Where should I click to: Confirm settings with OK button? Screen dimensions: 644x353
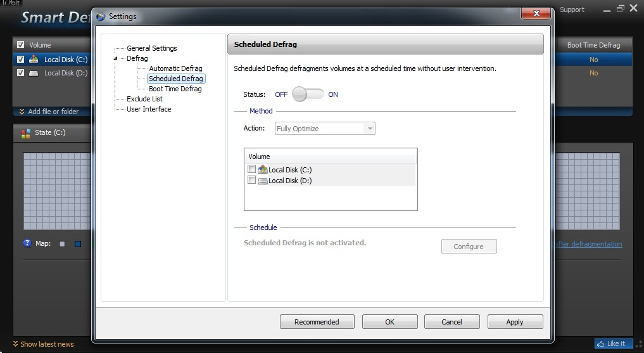[390, 322]
